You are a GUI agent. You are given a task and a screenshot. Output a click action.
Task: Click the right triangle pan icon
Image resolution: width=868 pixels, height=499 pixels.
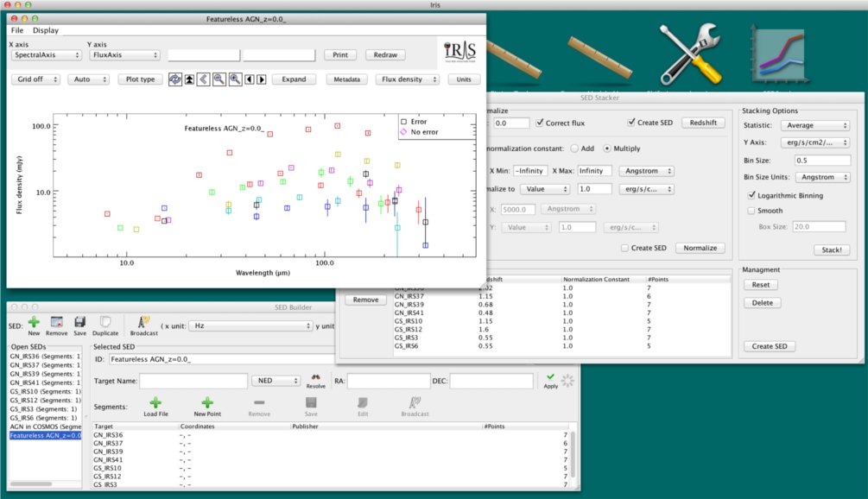click(262, 79)
